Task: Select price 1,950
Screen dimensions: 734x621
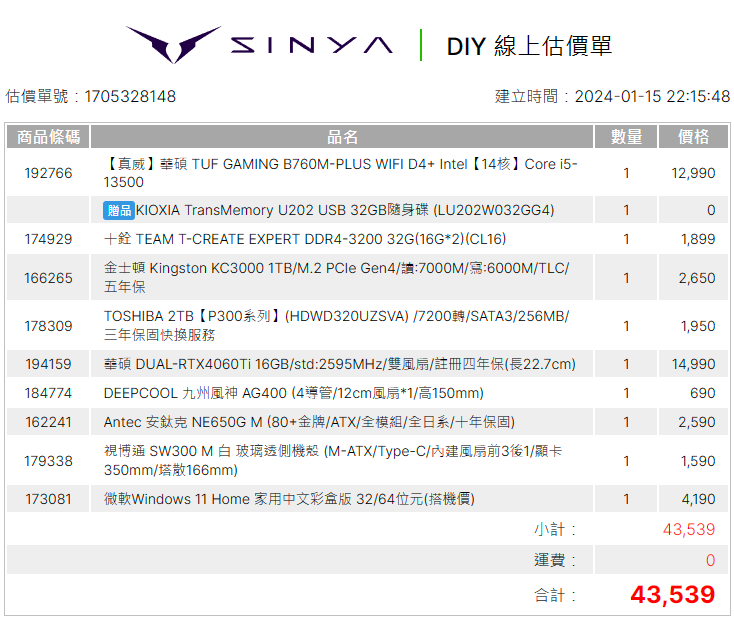Action: [x=698, y=326]
